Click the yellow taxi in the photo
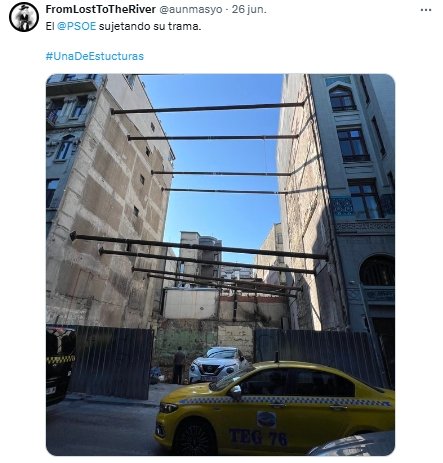This screenshot has height=463, width=443. click(x=274, y=408)
